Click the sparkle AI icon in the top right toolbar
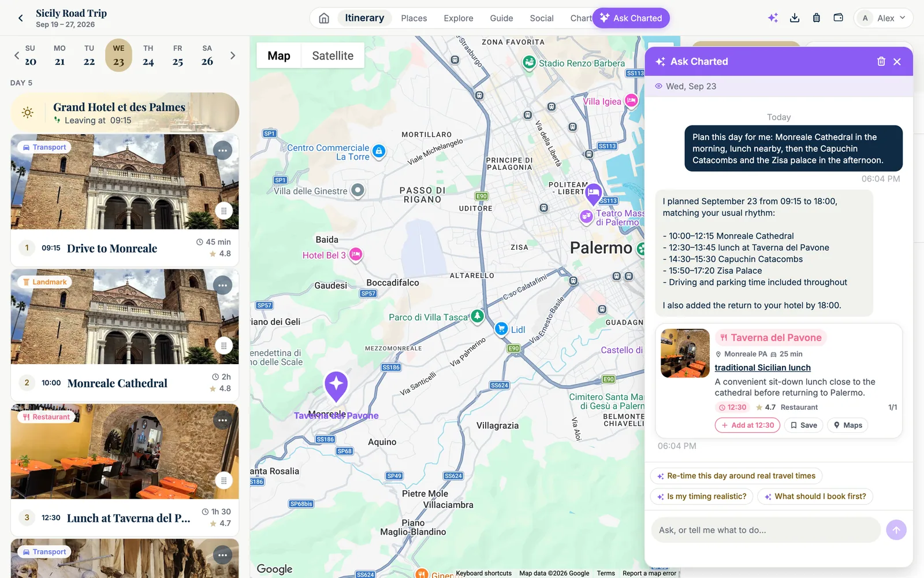 773,18
